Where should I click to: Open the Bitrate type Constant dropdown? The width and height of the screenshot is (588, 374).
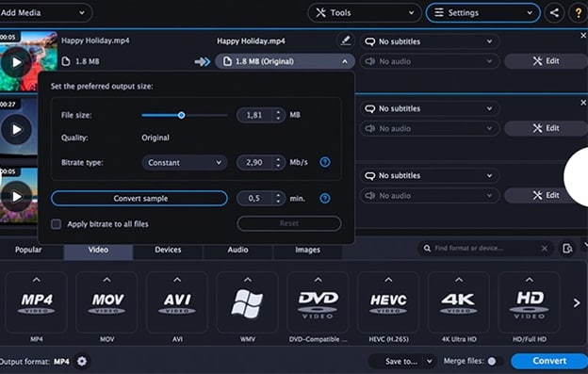(185, 163)
